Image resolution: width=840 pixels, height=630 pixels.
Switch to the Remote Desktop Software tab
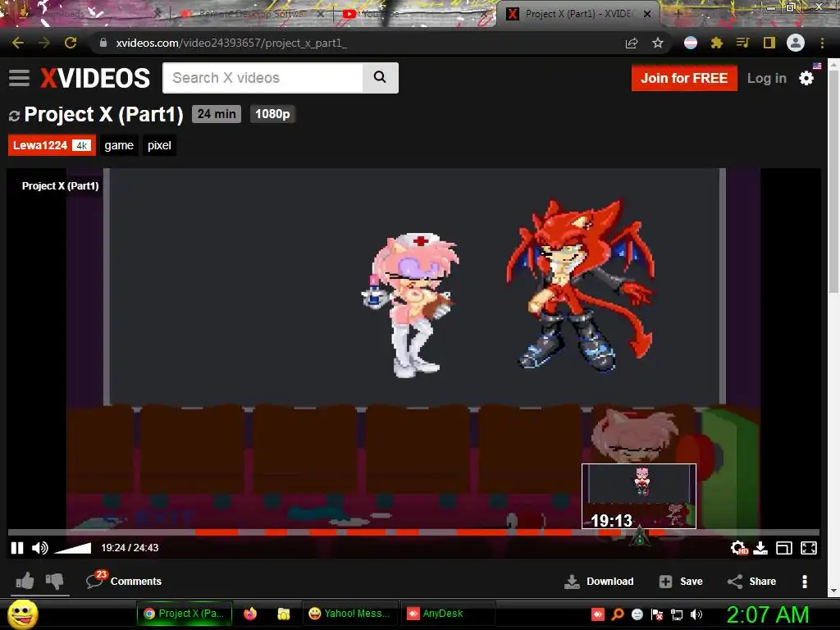point(252,14)
